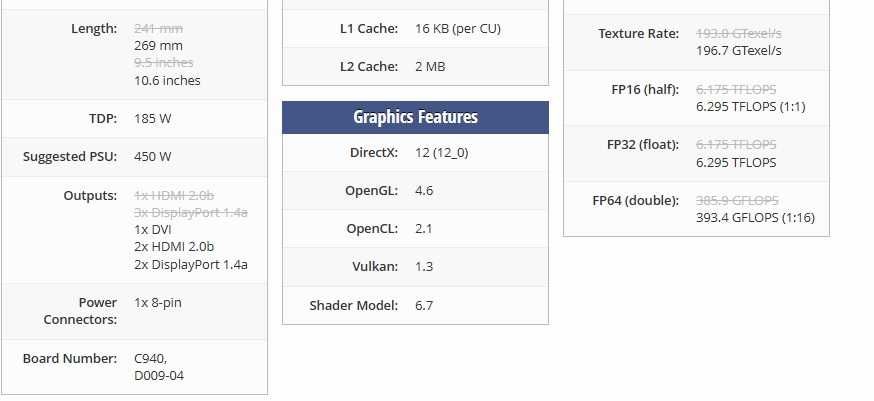The image size is (874, 401).
Task: Click the Outputs row label
Action: (90, 195)
